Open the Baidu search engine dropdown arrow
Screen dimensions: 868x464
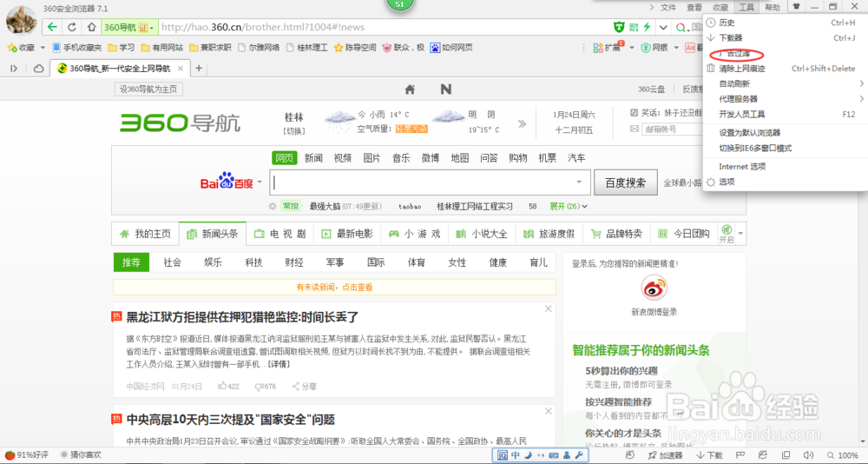(x=260, y=182)
